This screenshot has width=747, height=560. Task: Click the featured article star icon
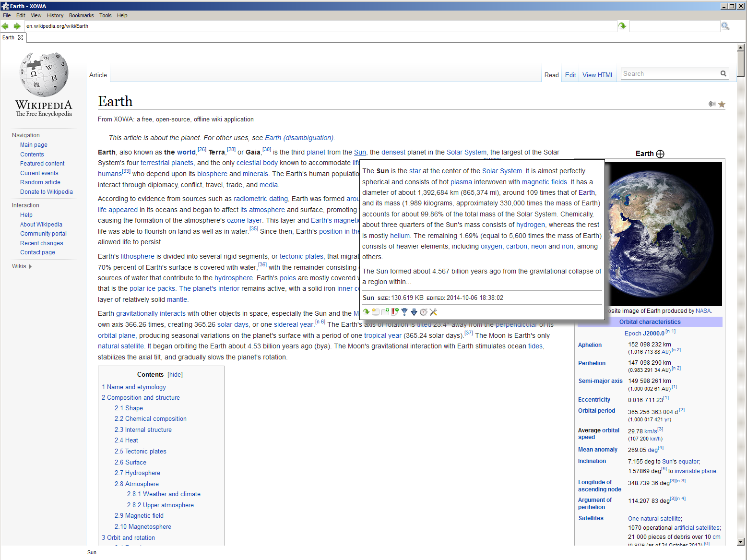tap(722, 104)
